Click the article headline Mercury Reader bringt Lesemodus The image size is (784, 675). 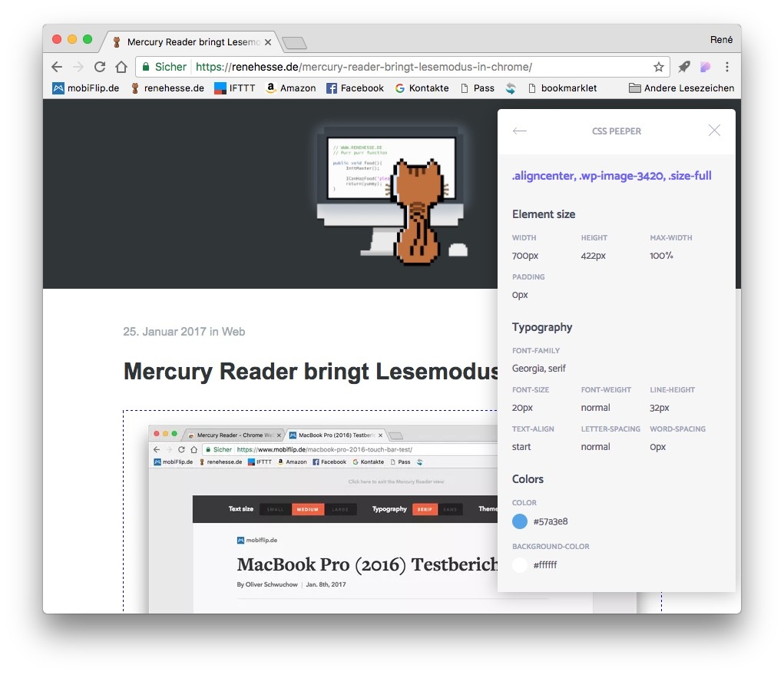coord(310,372)
